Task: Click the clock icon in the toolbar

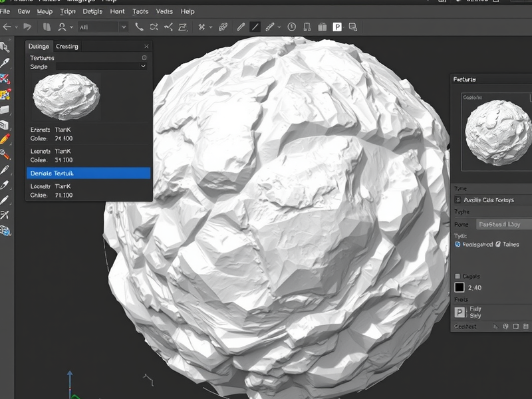Action: point(291,27)
